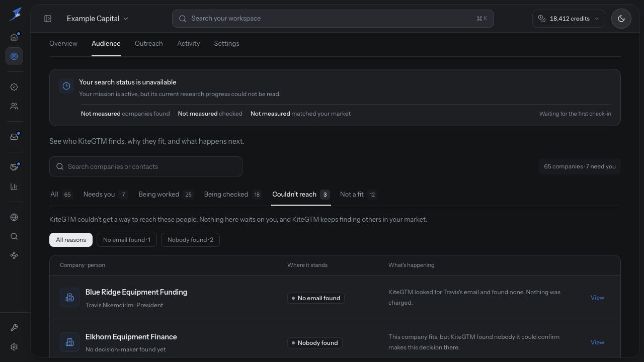Open the Activity tab
The image size is (644, 362).
(189, 44)
